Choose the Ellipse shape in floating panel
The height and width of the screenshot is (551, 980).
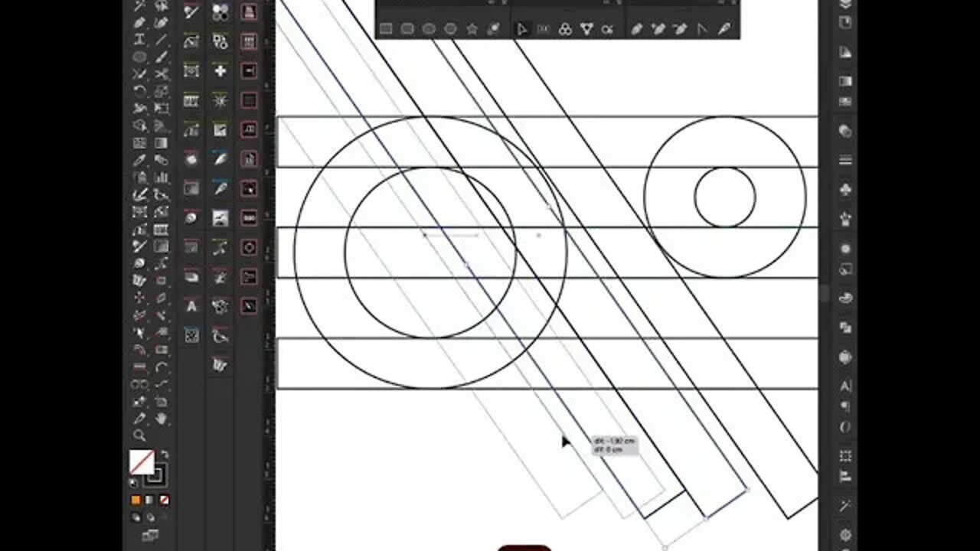pos(429,29)
